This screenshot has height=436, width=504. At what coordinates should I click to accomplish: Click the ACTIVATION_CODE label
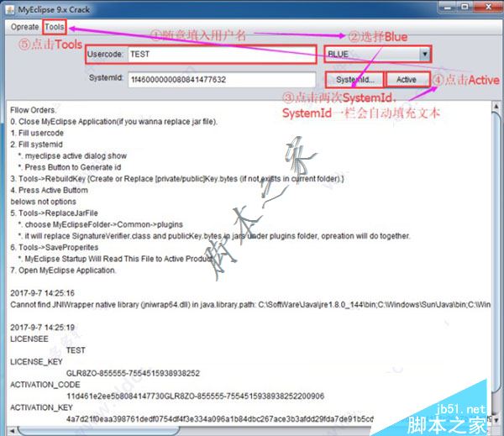(x=45, y=385)
